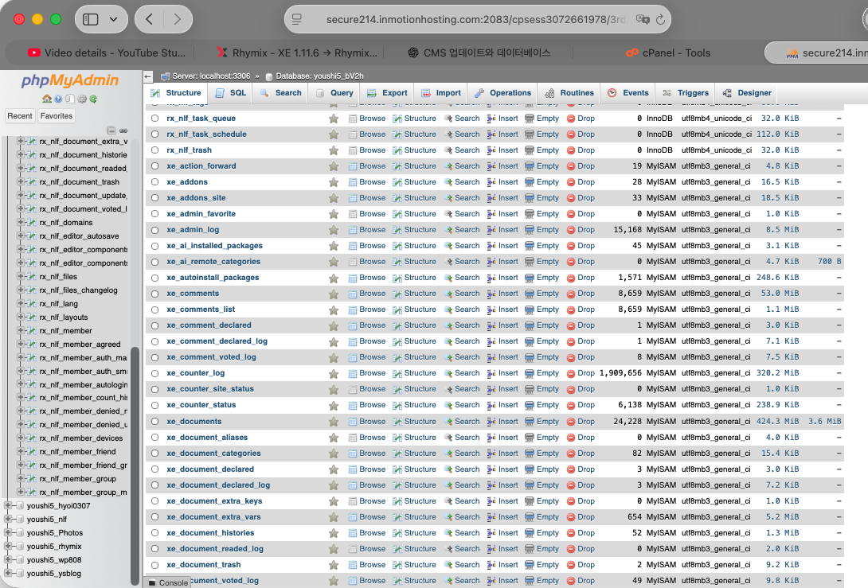Click the Recent button in sidebar
This screenshot has width=868, height=588.
(x=20, y=116)
